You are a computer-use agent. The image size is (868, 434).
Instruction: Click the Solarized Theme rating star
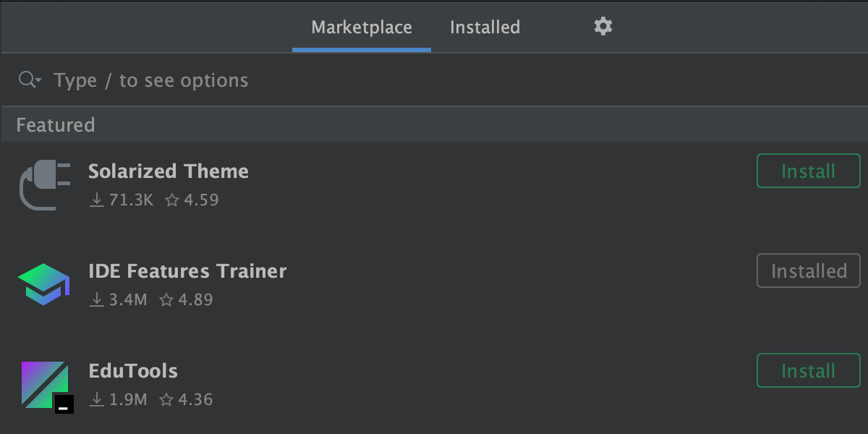coord(171,200)
